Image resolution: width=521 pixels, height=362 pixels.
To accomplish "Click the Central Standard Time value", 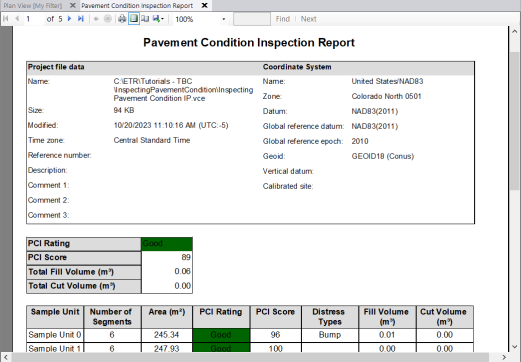I will [152, 140].
